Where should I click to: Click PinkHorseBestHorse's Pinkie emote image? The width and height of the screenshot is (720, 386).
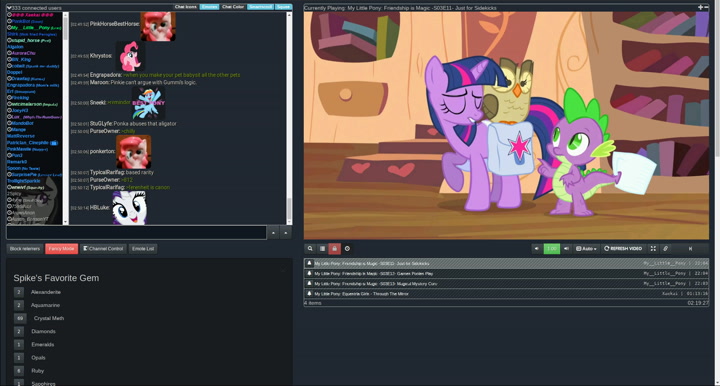coord(158,26)
